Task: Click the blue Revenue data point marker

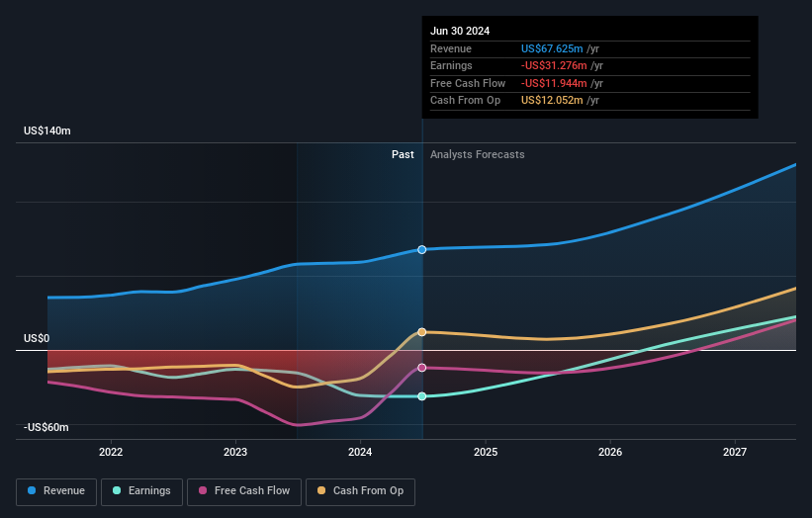Action: [422, 249]
